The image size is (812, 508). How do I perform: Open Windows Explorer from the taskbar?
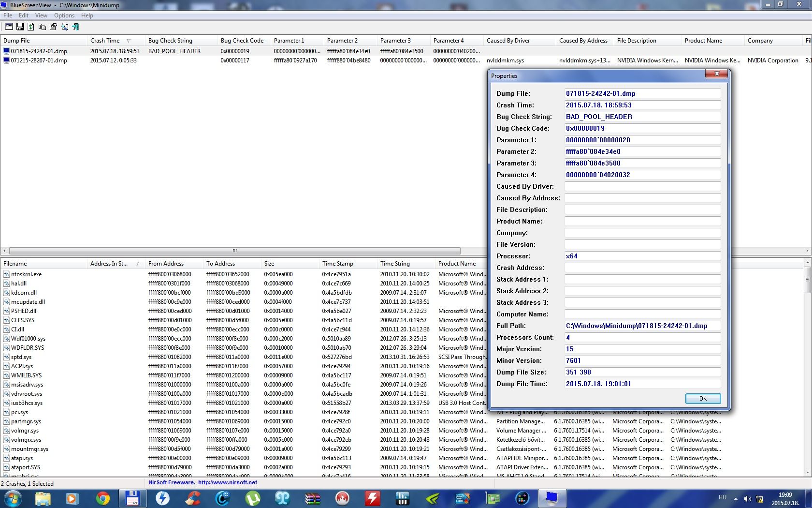[x=43, y=498]
